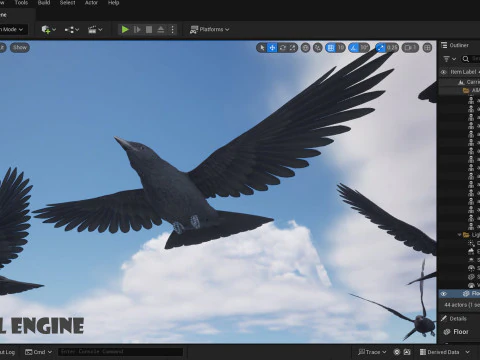Screen dimensions: 480x360
Task: Click the Show viewport button
Action: (20, 47)
